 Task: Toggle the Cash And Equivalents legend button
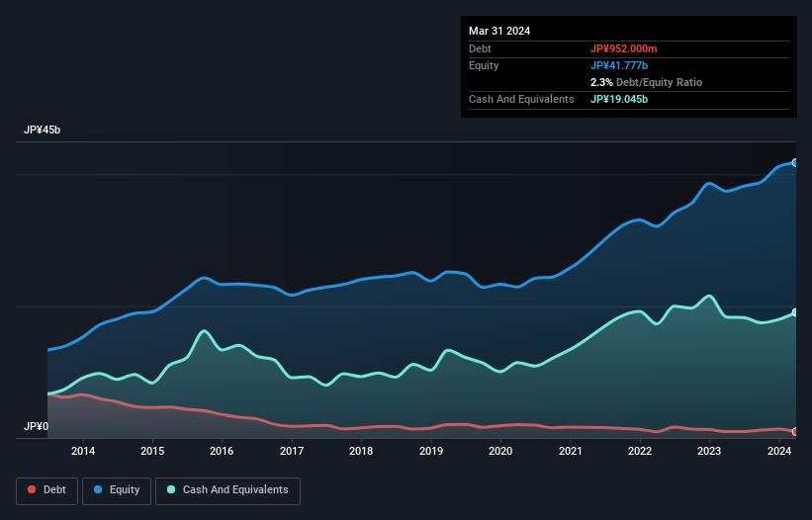pyautogui.click(x=227, y=490)
